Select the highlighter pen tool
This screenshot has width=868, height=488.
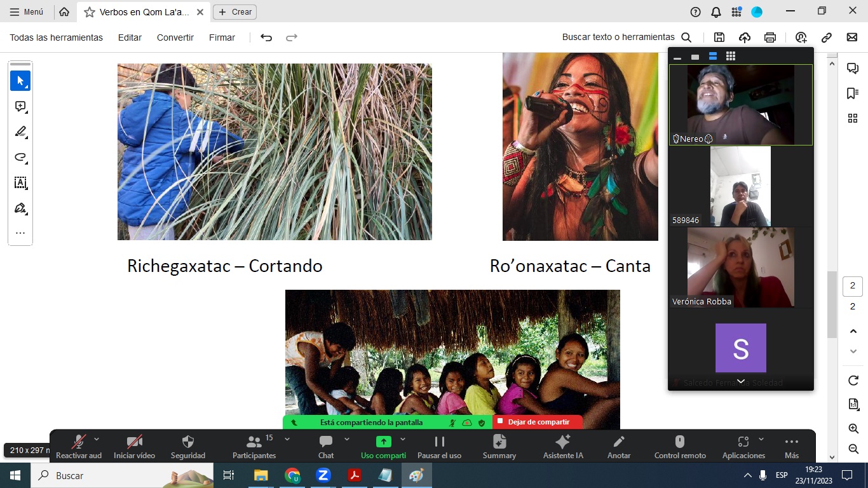[x=20, y=132]
